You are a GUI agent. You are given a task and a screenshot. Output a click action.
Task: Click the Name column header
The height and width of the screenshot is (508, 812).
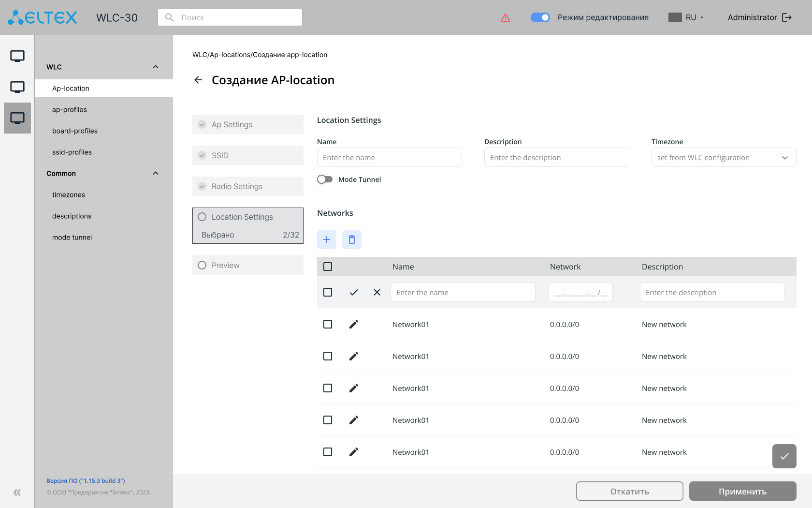(403, 267)
